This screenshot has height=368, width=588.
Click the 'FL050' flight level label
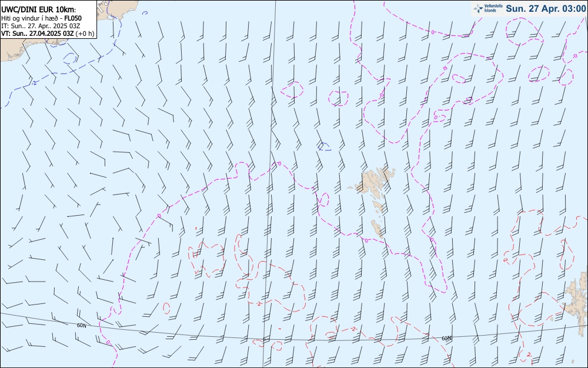pyautogui.click(x=73, y=18)
